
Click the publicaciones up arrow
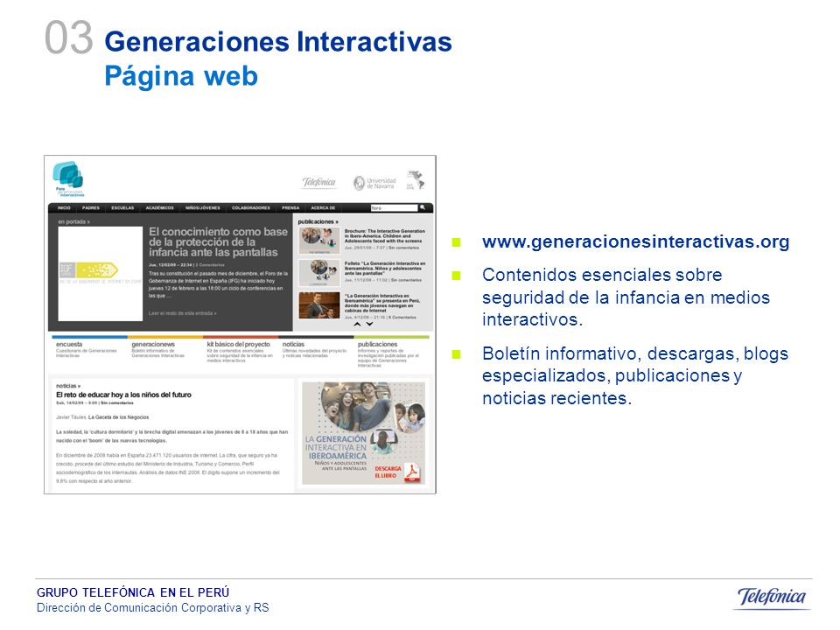click(357, 324)
